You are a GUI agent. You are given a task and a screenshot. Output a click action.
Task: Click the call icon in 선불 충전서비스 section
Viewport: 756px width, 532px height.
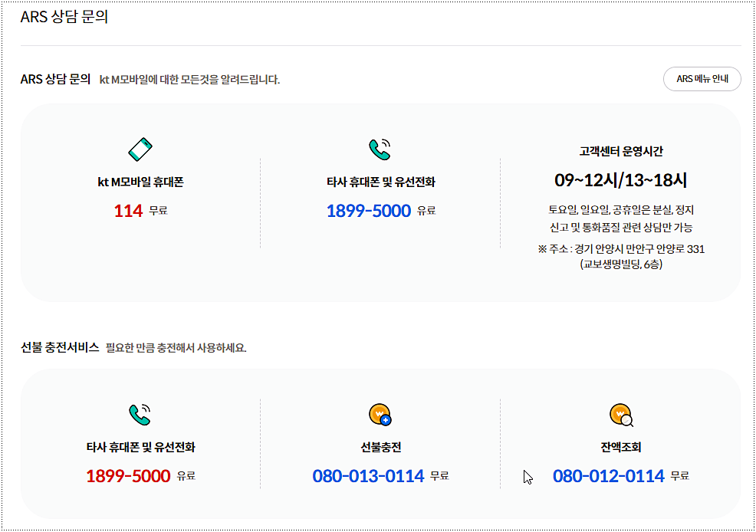point(140,415)
